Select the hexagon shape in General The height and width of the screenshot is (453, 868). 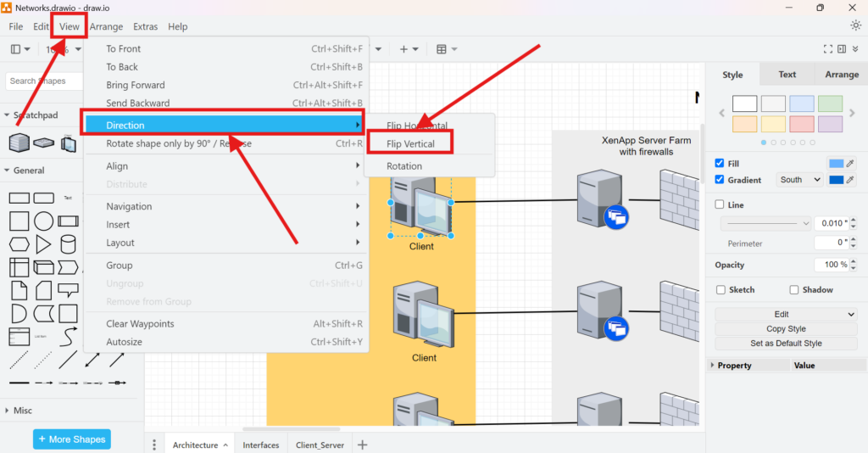coord(19,244)
